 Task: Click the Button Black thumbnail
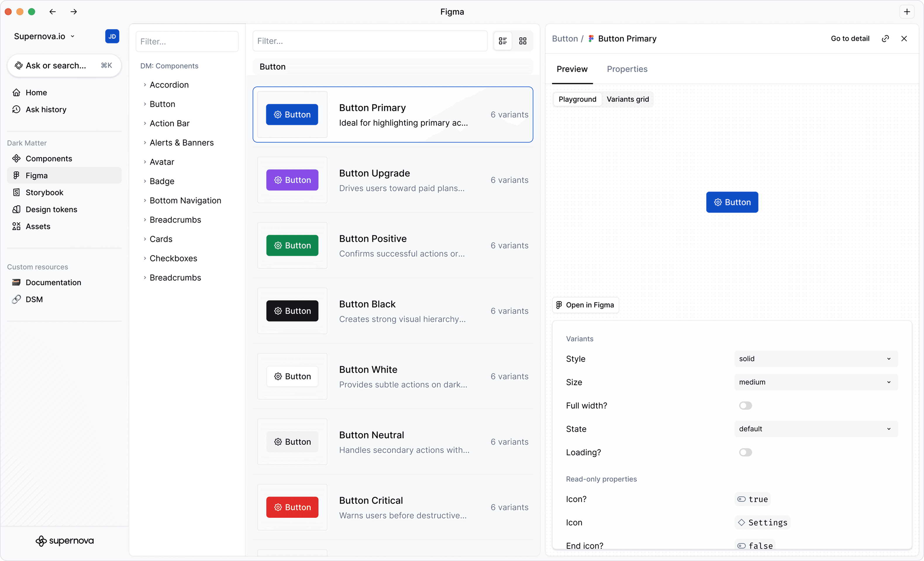292,311
